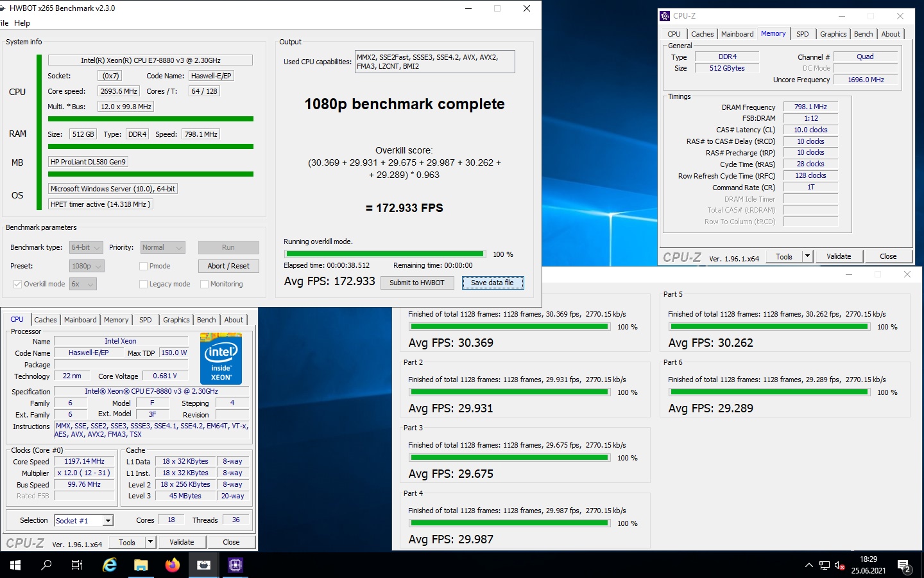This screenshot has width=924, height=578.
Task: Switch to Memory tab in CPU-Z CPU window
Action: pos(116,320)
